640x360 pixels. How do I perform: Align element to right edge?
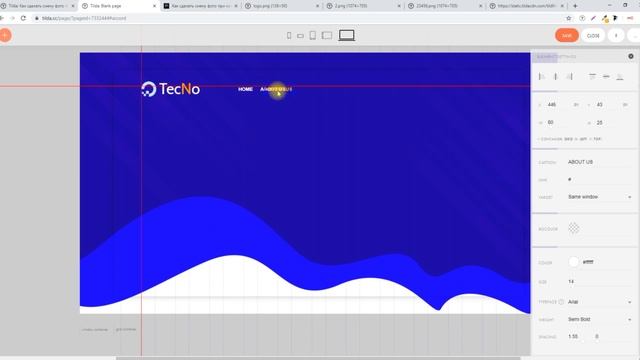coord(569,76)
